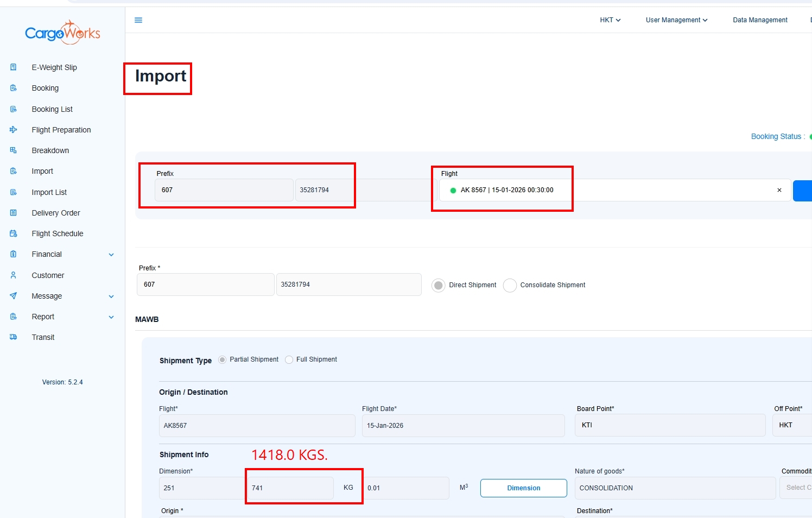Click the Customer person icon
Image resolution: width=812 pixels, height=518 pixels.
(x=14, y=275)
